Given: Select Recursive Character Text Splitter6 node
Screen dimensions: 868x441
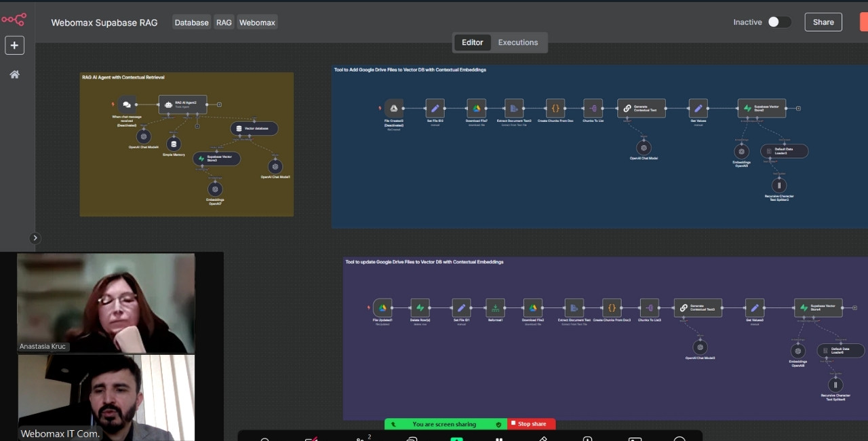Looking at the screenshot, I should point(835,385).
